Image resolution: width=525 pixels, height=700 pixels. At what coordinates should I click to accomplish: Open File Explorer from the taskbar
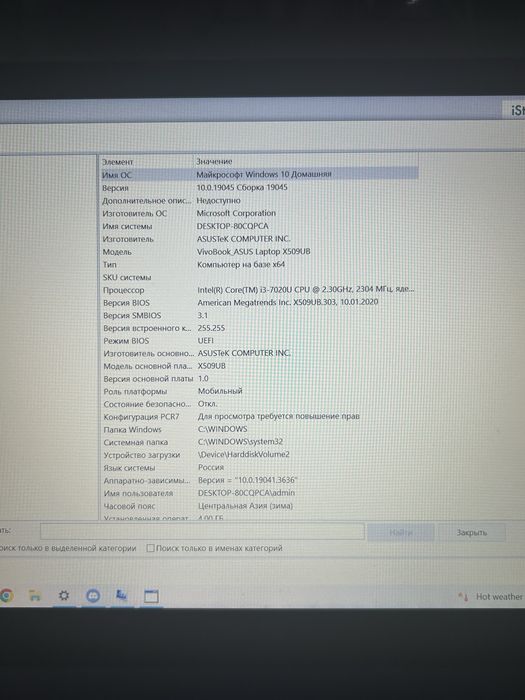click(x=35, y=596)
